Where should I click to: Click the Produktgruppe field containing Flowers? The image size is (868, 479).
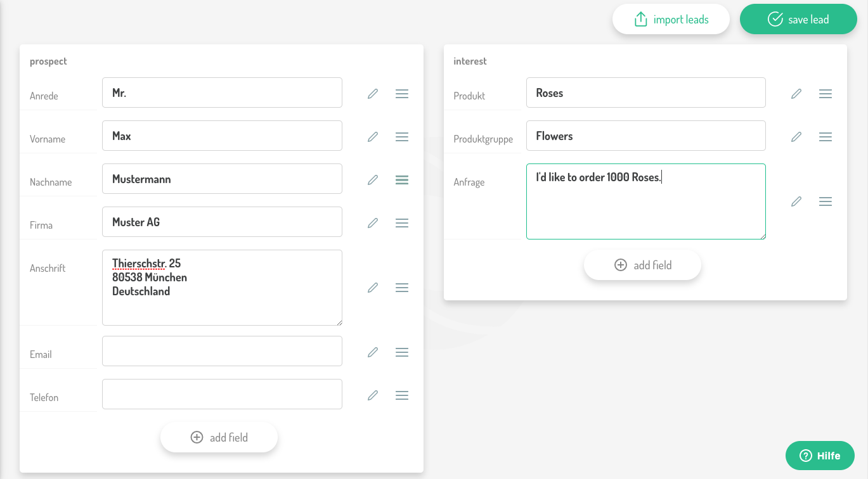(645, 136)
